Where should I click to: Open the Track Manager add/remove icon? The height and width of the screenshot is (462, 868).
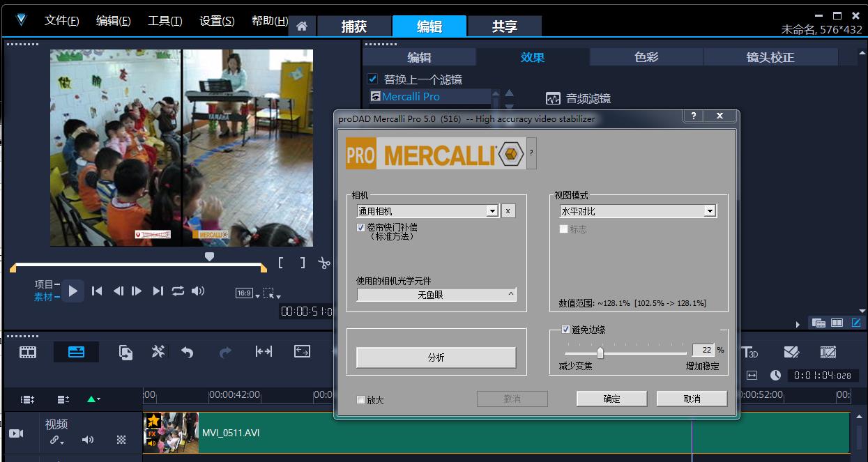click(x=63, y=399)
